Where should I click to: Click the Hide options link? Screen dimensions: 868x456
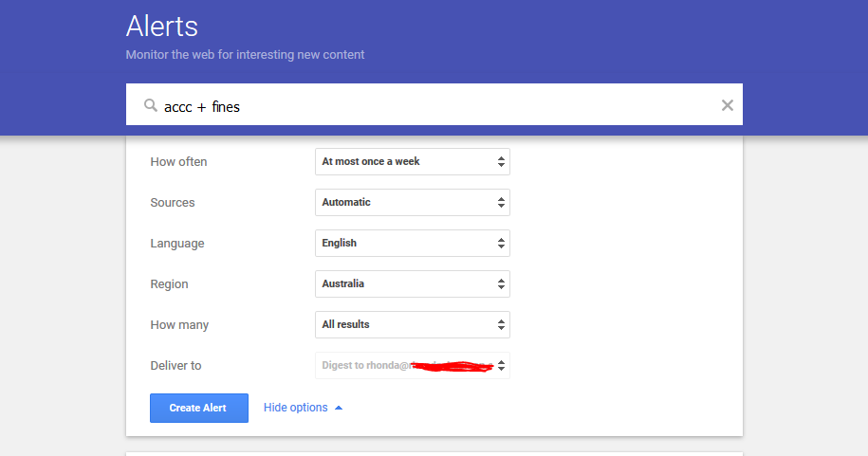[x=295, y=408]
